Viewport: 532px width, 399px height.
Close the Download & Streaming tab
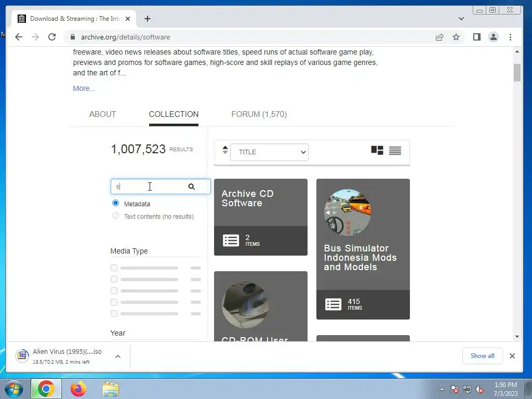tap(128, 19)
